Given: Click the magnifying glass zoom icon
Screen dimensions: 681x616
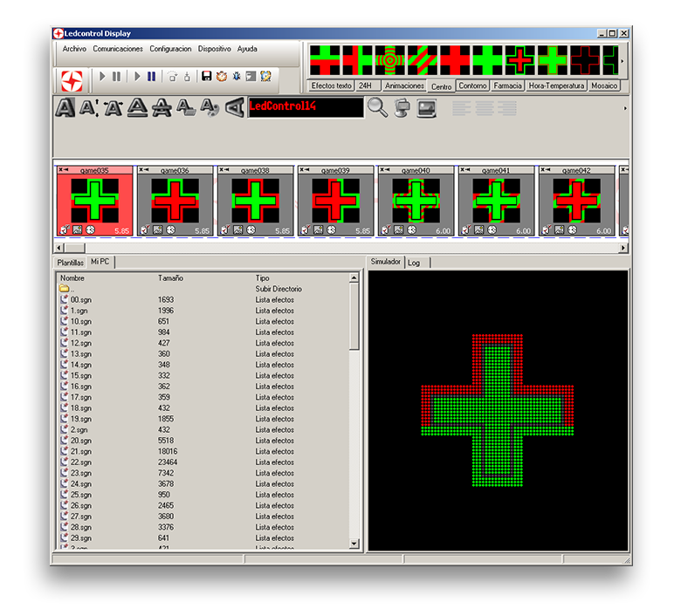Looking at the screenshot, I should point(377,107).
